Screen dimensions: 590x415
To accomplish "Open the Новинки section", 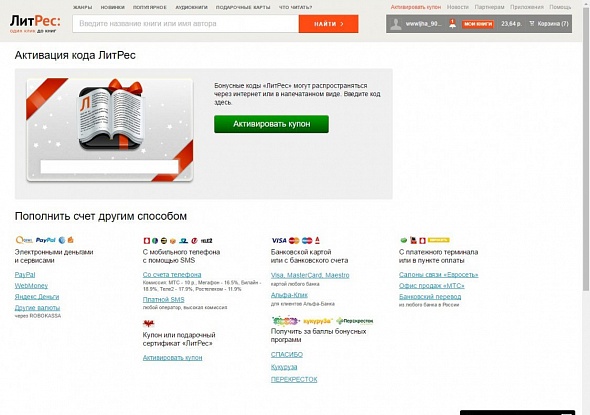I will [113, 7].
